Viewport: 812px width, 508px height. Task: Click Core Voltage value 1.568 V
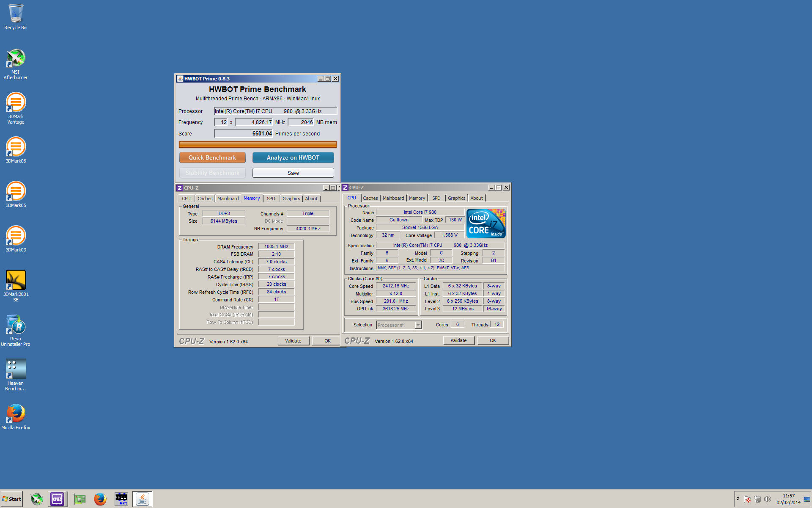coord(450,235)
